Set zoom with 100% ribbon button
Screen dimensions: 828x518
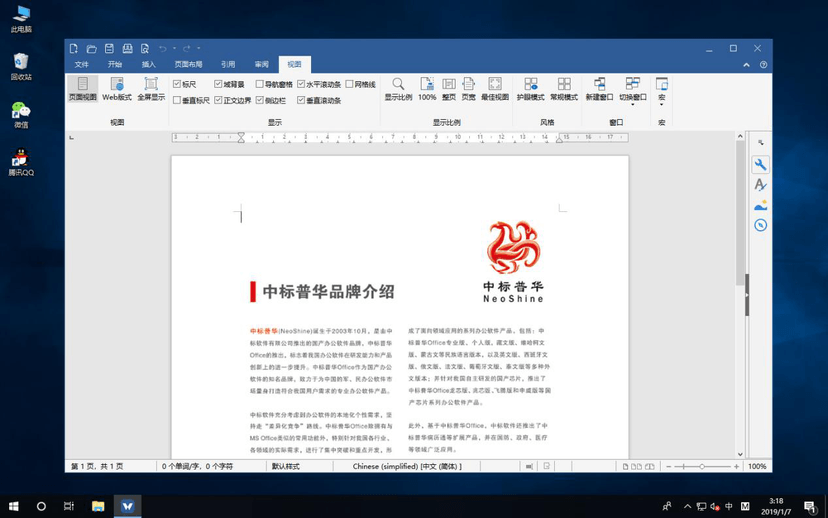click(427, 89)
